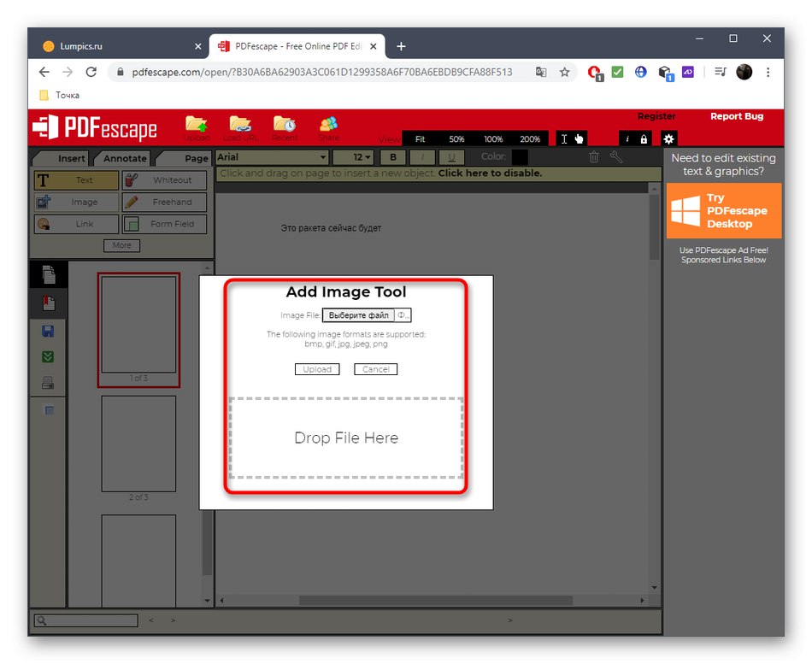This screenshot has height=664, width=812.
Task: Download the PDF with the green arrows icon
Action: point(47,356)
